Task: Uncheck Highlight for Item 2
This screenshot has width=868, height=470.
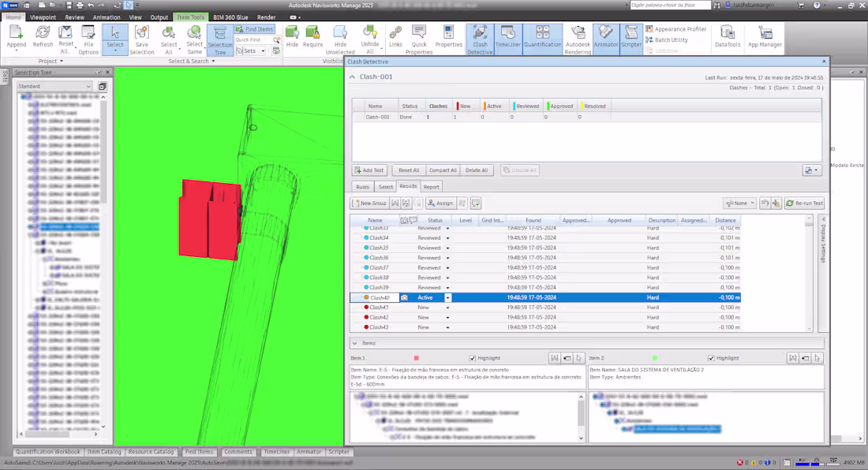Action: [711, 358]
